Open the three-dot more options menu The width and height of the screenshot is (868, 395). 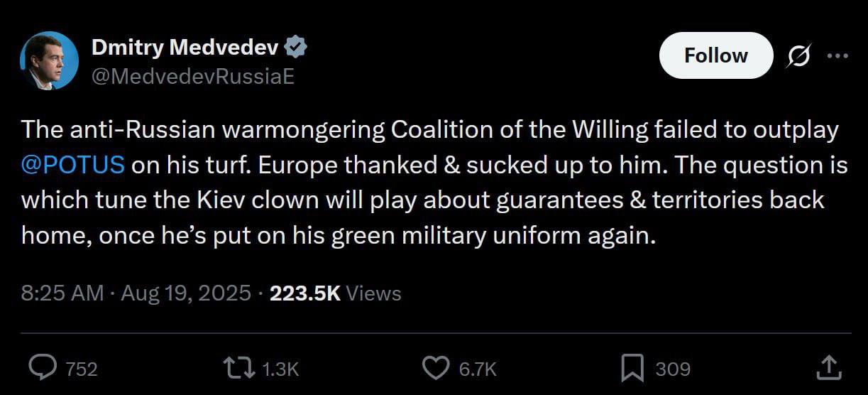click(x=837, y=56)
